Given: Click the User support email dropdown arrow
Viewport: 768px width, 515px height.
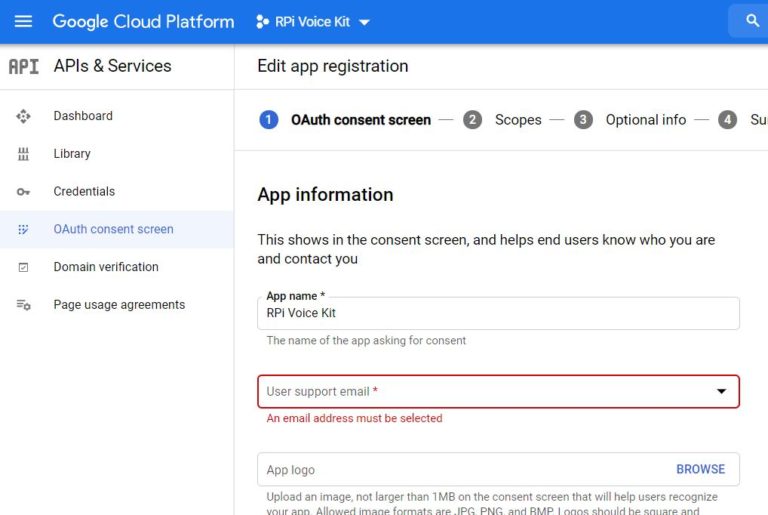Looking at the screenshot, I should point(721,391).
